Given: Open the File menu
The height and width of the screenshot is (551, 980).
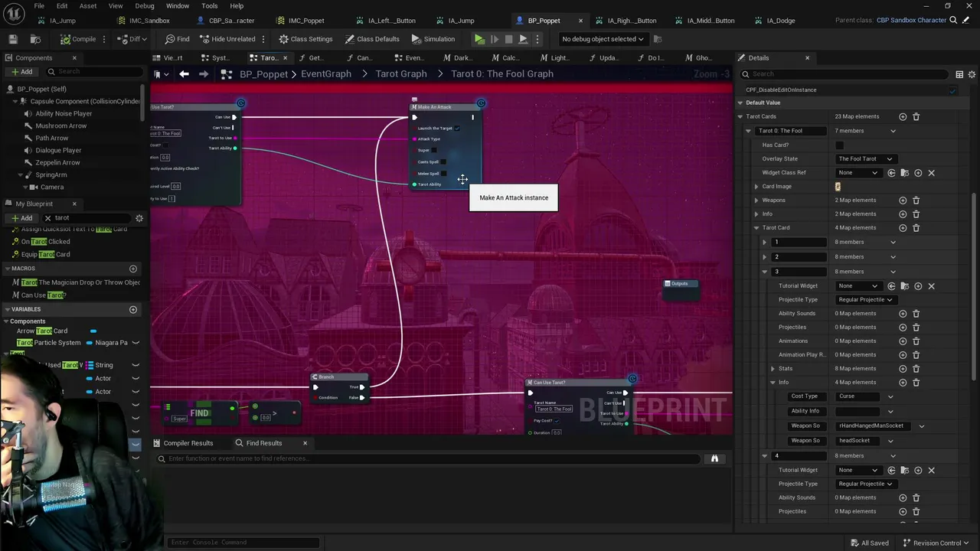Looking at the screenshot, I should click(39, 6).
